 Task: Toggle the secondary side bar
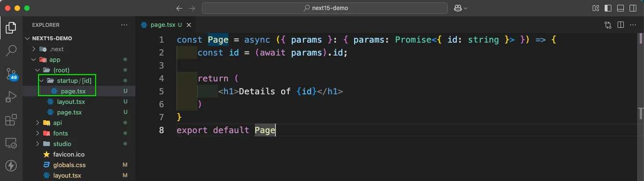[633, 8]
